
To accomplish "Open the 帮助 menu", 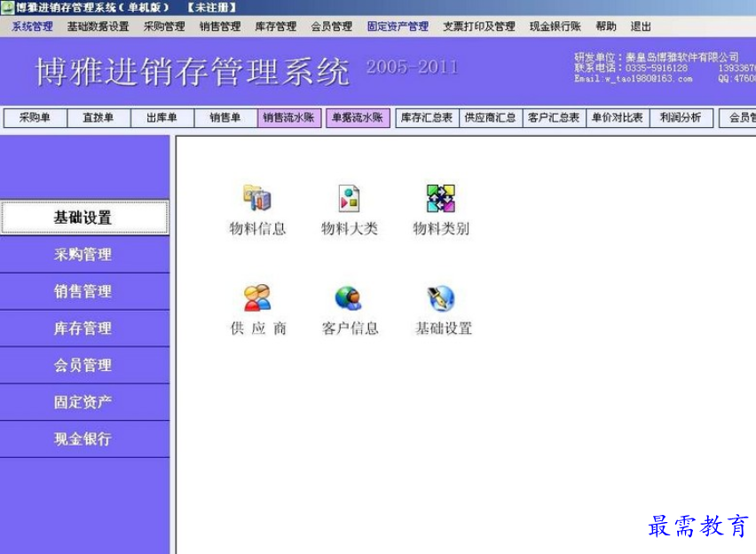I will [x=606, y=27].
